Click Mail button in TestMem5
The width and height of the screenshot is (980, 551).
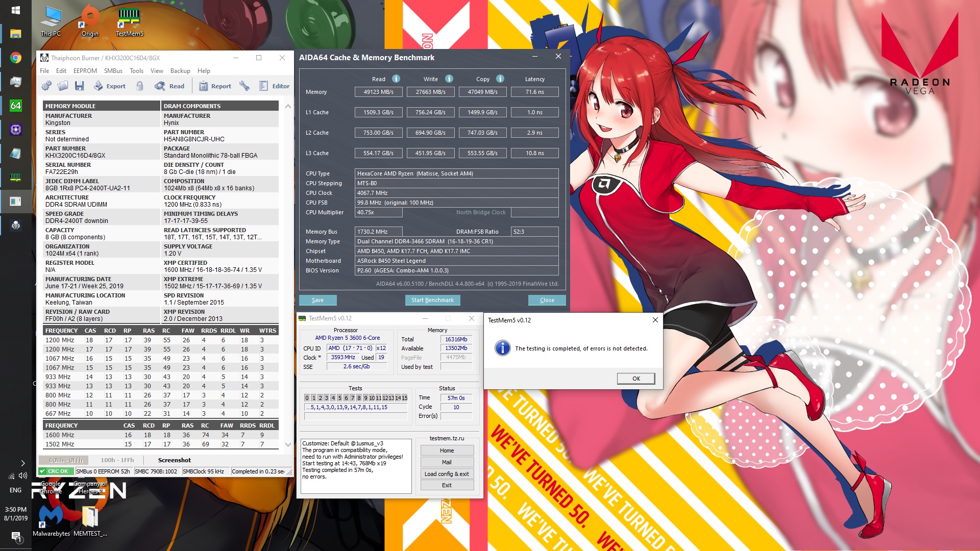pos(447,462)
